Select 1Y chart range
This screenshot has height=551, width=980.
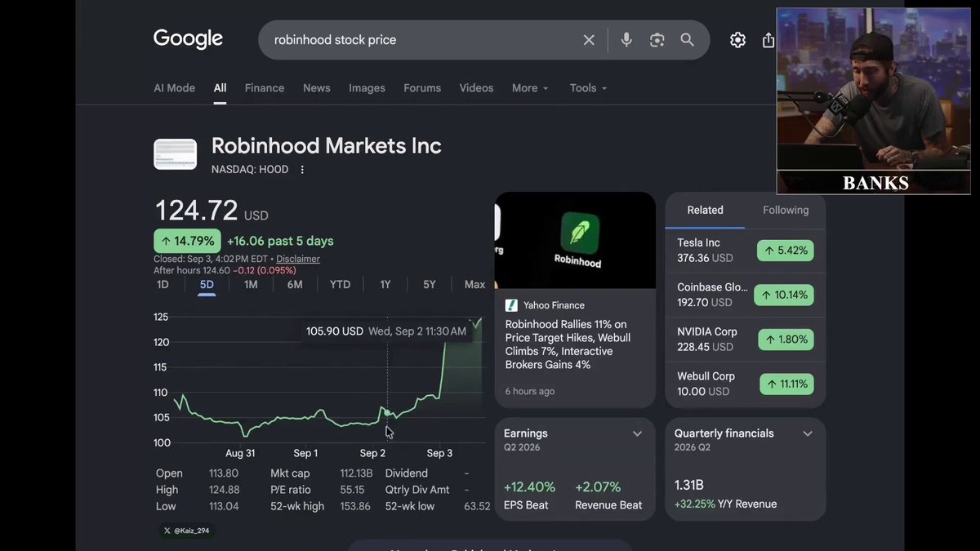[x=385, y=284]
